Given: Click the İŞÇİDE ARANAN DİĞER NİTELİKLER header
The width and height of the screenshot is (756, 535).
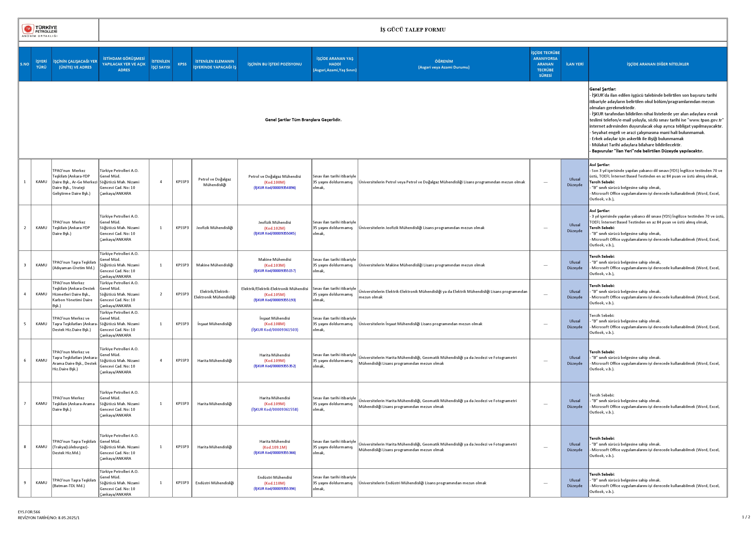Looking at the screenshot, I should [x=657, y=64].
